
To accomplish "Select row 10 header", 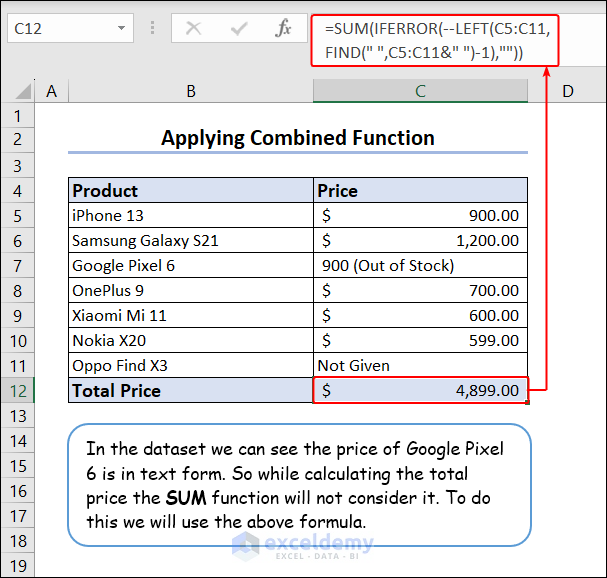I will (x=17, y=341).
